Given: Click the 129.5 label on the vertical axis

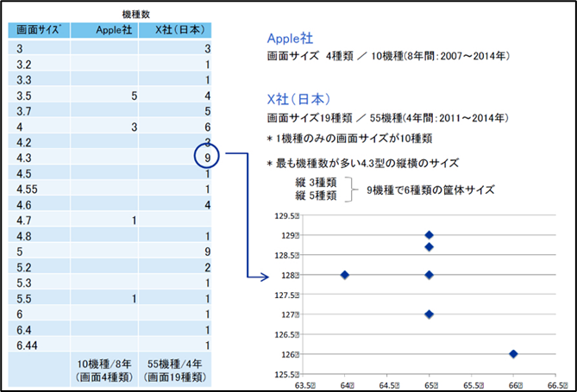Looking at the screenshot, I should pyautogui.click(x=286, y=216).
